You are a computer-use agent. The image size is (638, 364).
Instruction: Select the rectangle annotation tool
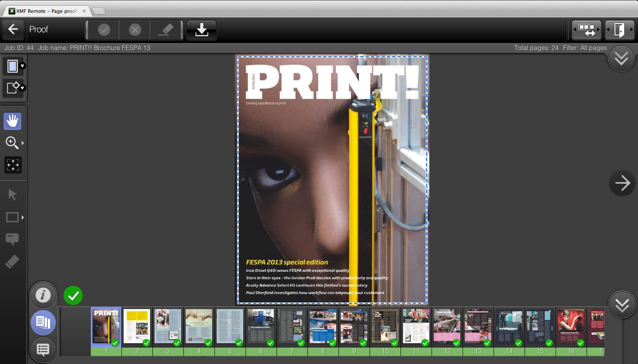click(x=12, y=217)
